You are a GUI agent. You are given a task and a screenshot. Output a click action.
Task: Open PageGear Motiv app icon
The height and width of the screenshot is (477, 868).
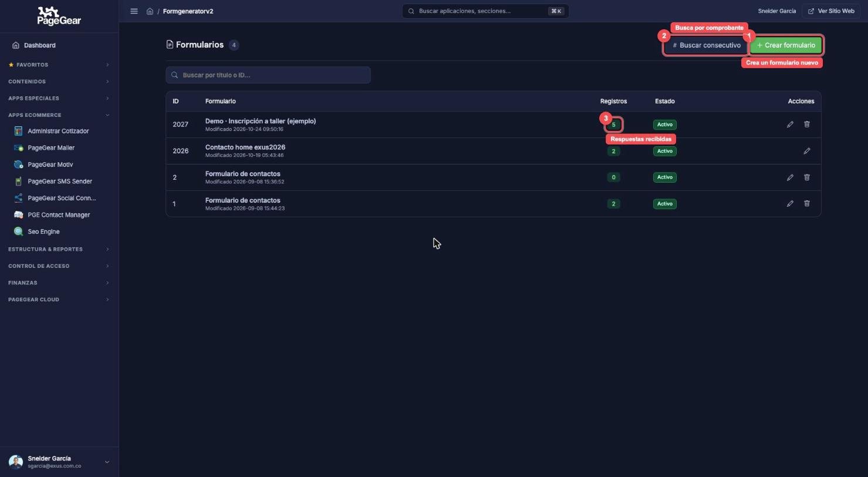pos(18,164)
